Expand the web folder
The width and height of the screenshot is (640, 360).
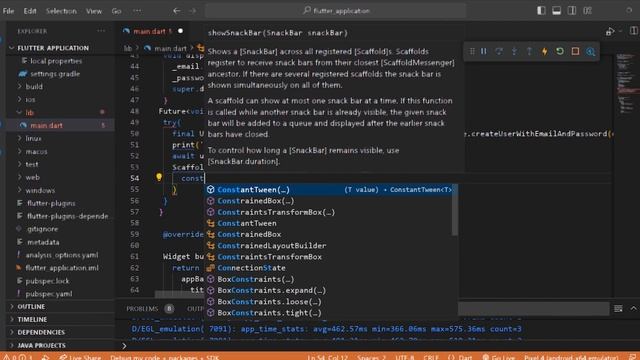(x=32, y=177)
